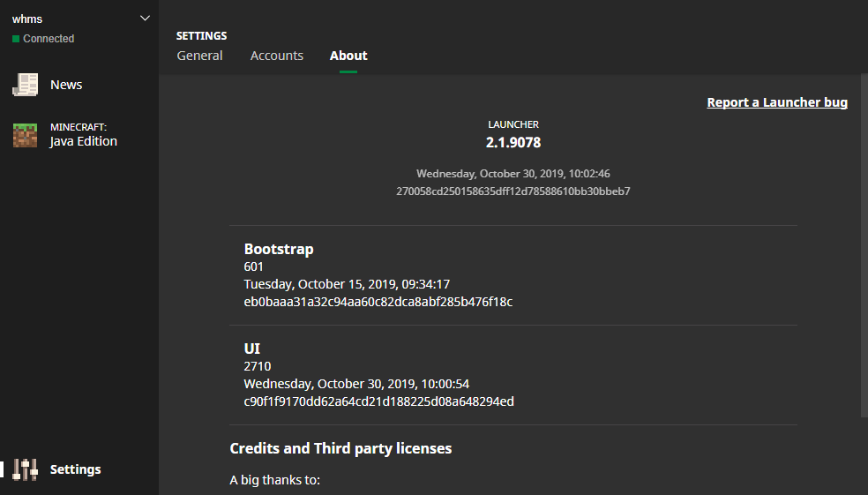Click the News newspaper icon
This screenshot has height=495, width=868.
(25, 85)
